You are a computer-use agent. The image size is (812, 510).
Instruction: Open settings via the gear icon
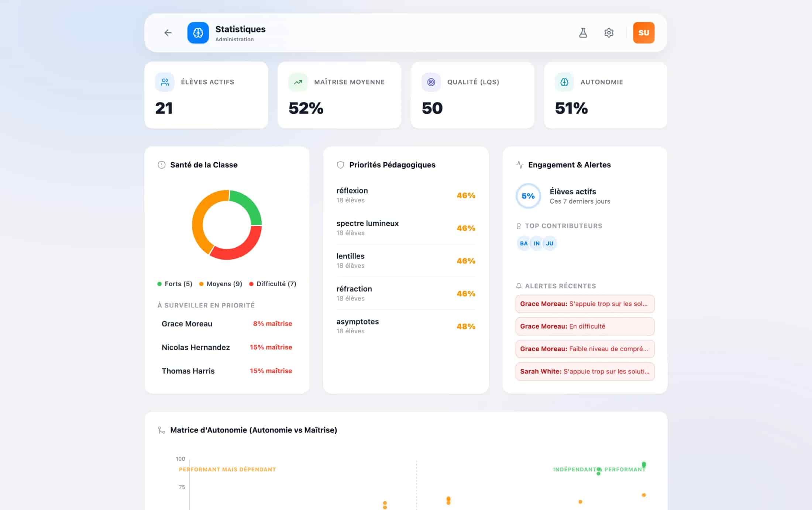click(x=609, y=33)
